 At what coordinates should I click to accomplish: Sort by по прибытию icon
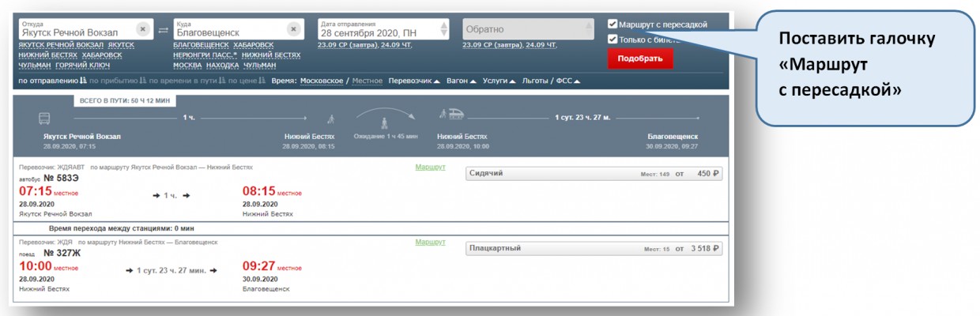pyautogui.click(x=141, y=81)
